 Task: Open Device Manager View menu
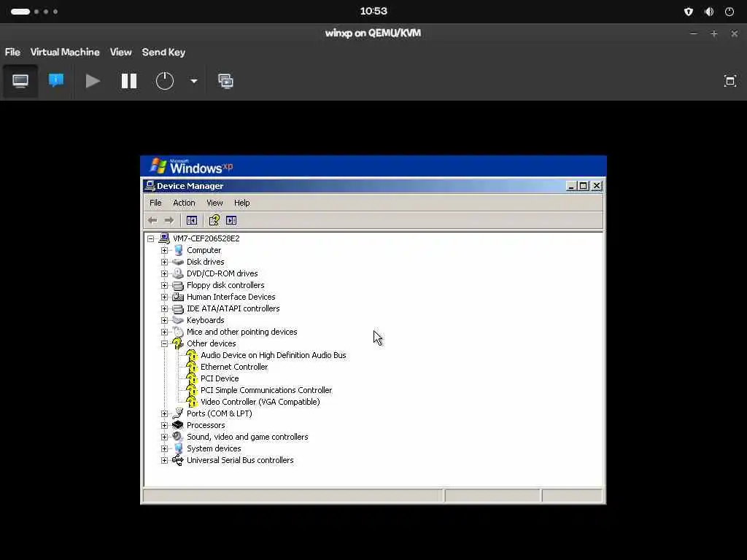214,203
